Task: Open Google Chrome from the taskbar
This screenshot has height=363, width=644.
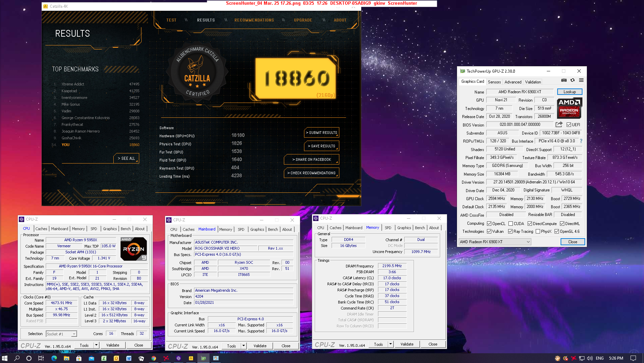Action: [153, 358]
